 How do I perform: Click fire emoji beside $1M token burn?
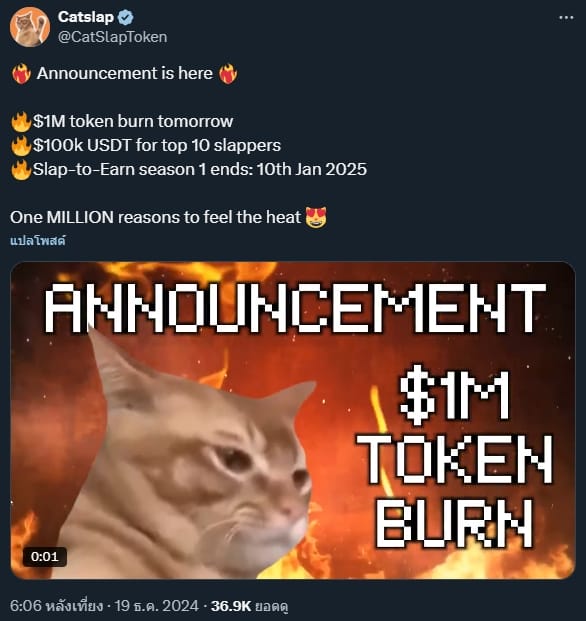(21, 122)
